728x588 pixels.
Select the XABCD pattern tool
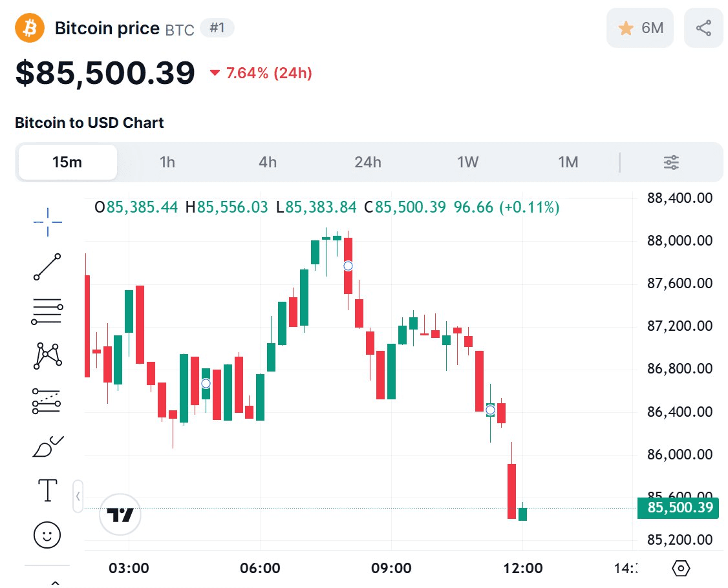point(47,355)
